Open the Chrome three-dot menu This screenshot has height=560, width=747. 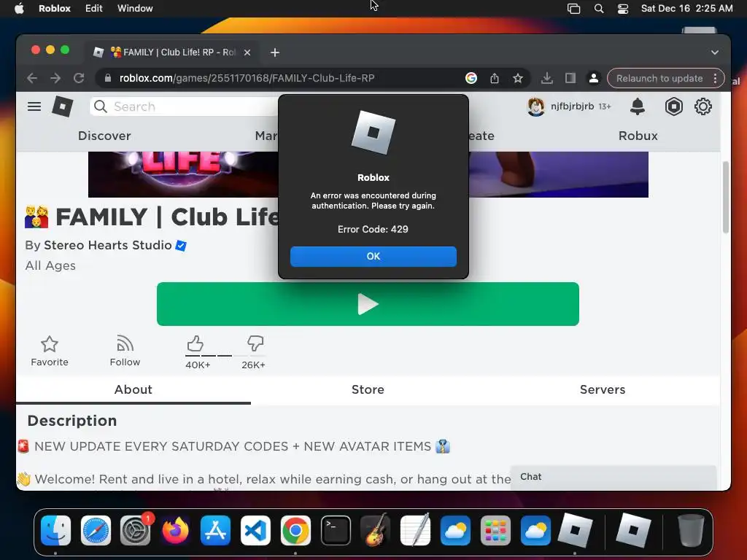pyautogui.click(x=715, y=78)
